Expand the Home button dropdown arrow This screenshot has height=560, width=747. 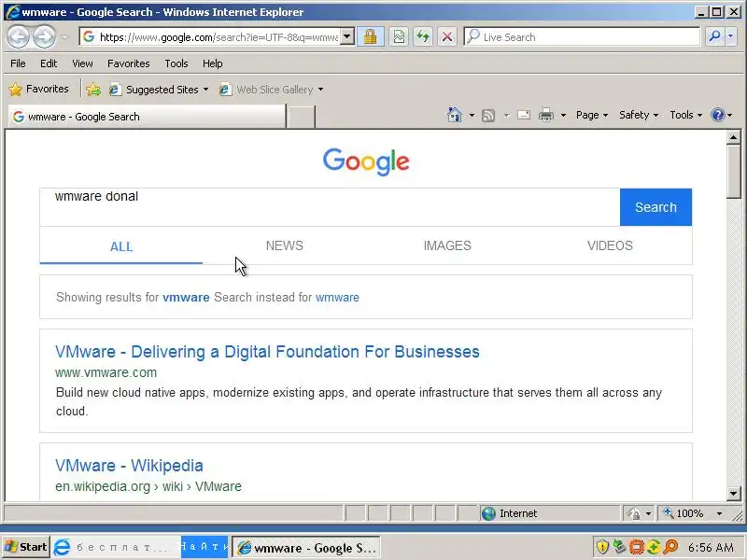click(x=472, y=115)
